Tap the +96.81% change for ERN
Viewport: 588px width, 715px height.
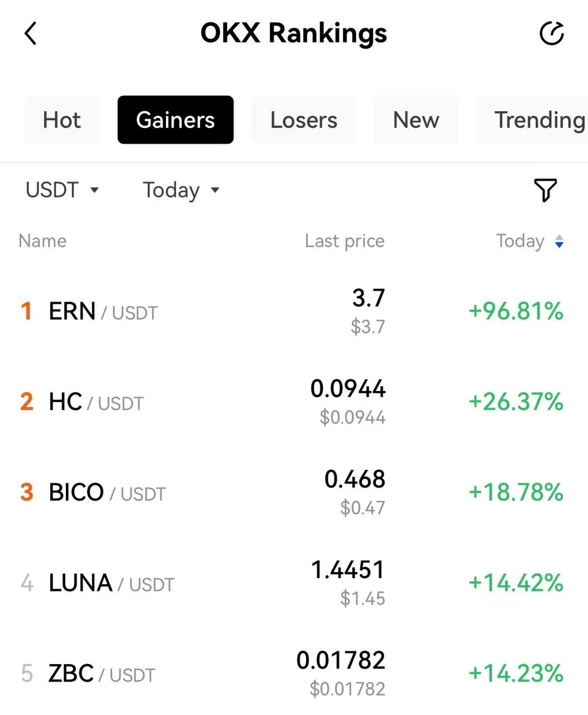coord(516,311)
